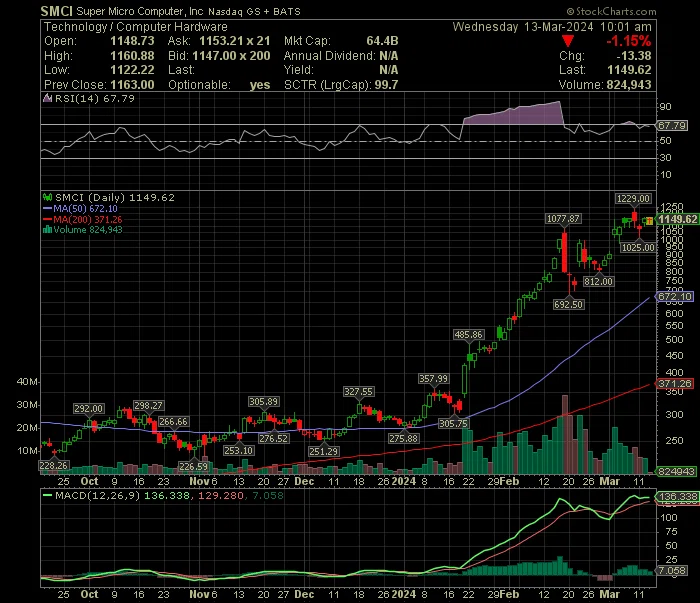Click the volume axis label 824943
The width and height of the screenshot is (700, 603).
pyautogui.click(x=676, y=472)
